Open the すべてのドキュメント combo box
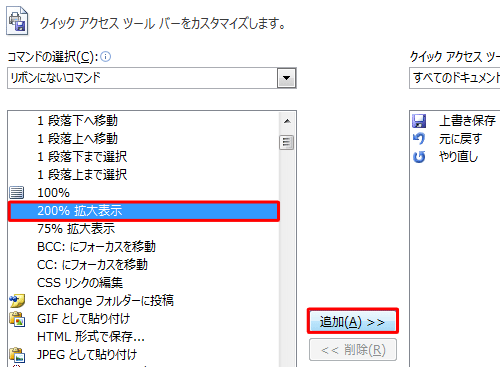Screen dimensions: 500x367 coord(455,78)
